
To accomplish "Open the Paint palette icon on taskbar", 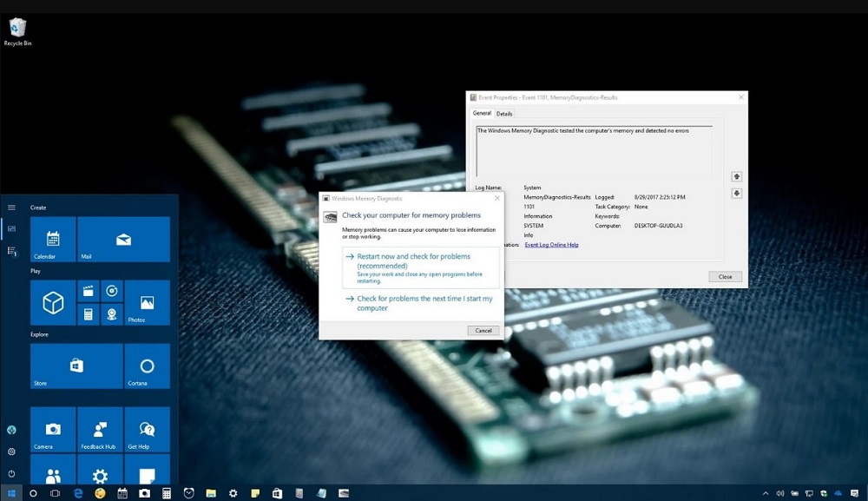I will pyautogui.click(x=100, y=493).
